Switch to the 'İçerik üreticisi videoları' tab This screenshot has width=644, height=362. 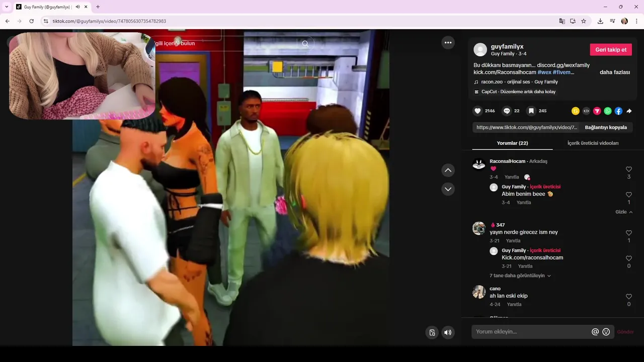[x=593, y=143]
